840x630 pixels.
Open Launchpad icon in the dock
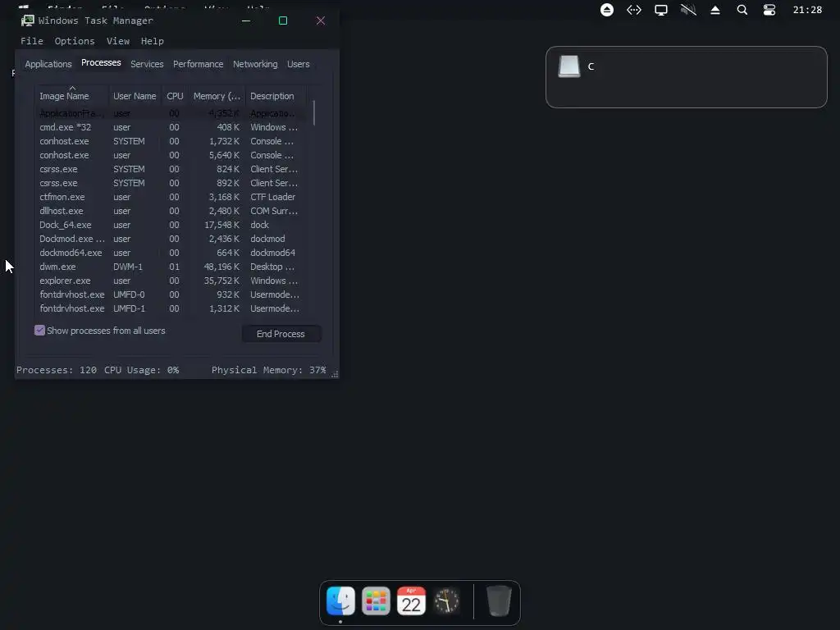(376, 600)
